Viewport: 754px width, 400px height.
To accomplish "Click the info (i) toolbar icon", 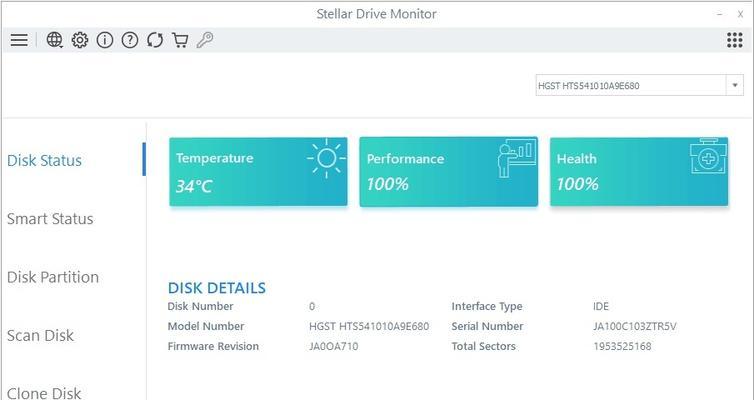I will coord(105,40).
